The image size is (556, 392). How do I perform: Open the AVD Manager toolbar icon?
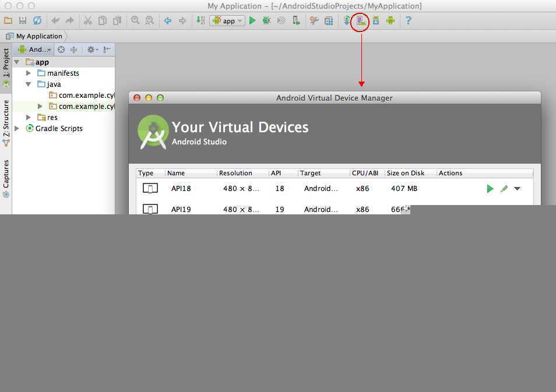tap(361, 21)
